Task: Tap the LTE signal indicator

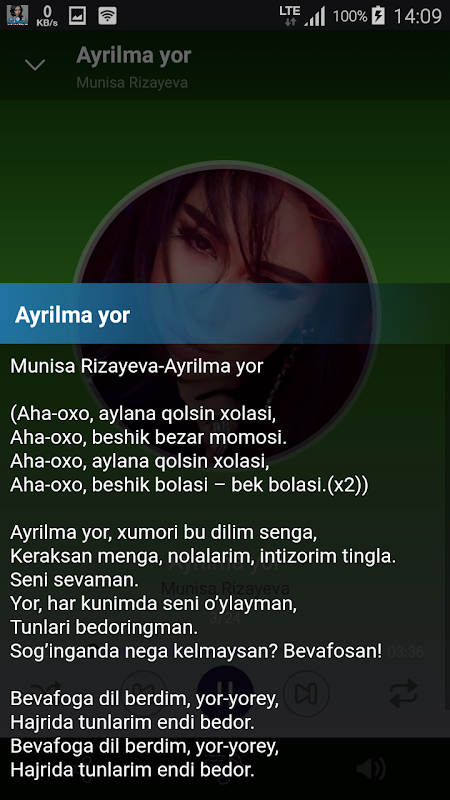Action: (290, 16)
